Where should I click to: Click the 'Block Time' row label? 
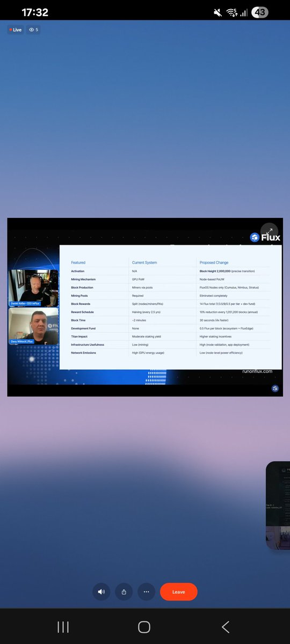pos(78,320)
